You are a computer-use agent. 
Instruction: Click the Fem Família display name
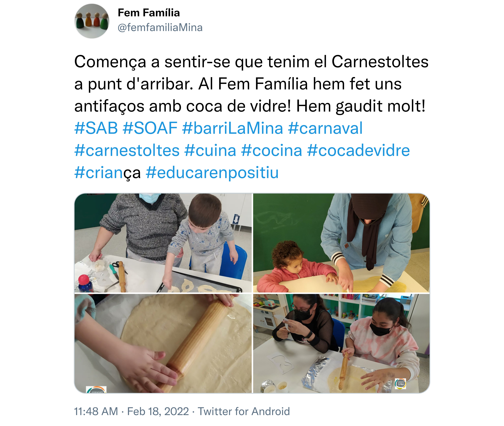point(149,13)
